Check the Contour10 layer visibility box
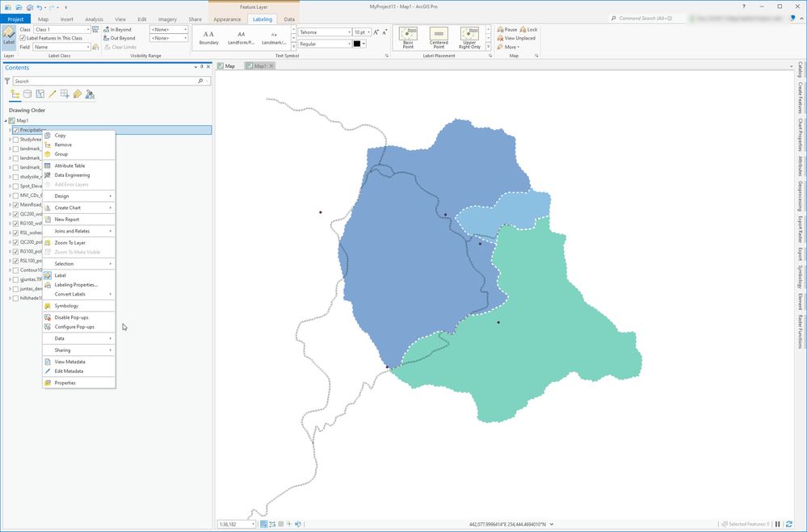This screenshot has height=532, width=807. 16,270
